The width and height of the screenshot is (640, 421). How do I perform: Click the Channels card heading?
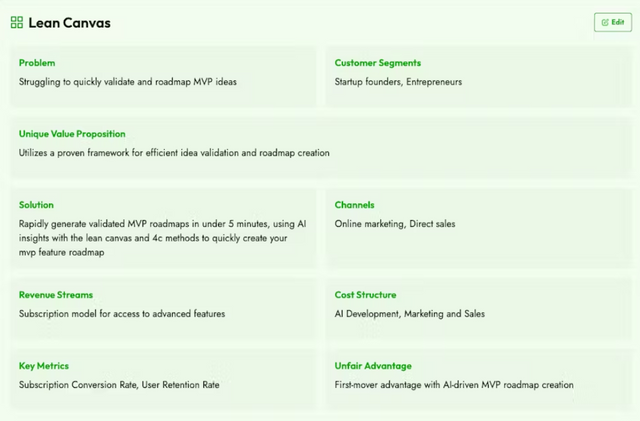[354, 205]
